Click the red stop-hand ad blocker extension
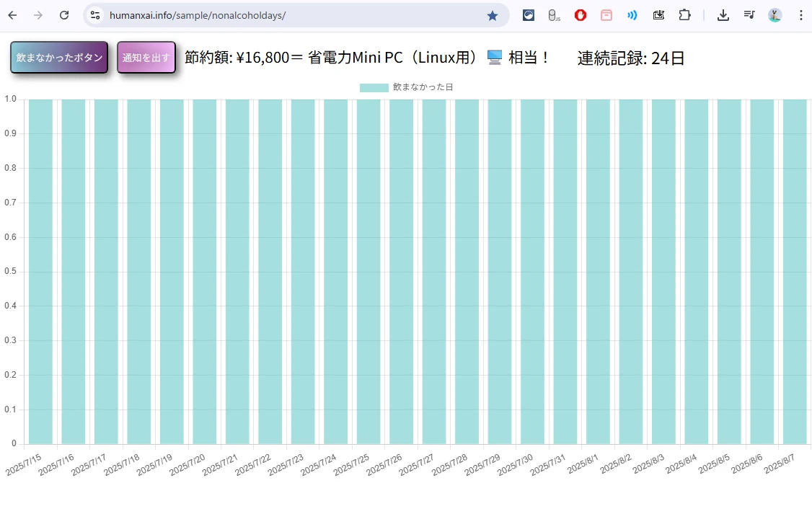 tap(581, 15)
